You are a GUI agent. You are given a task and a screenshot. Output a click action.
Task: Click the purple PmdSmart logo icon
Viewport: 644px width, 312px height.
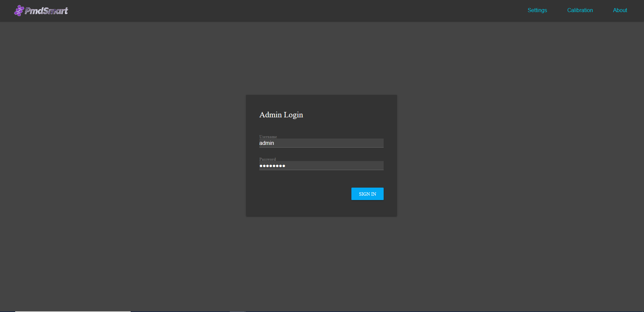click(x=19, y=11)
